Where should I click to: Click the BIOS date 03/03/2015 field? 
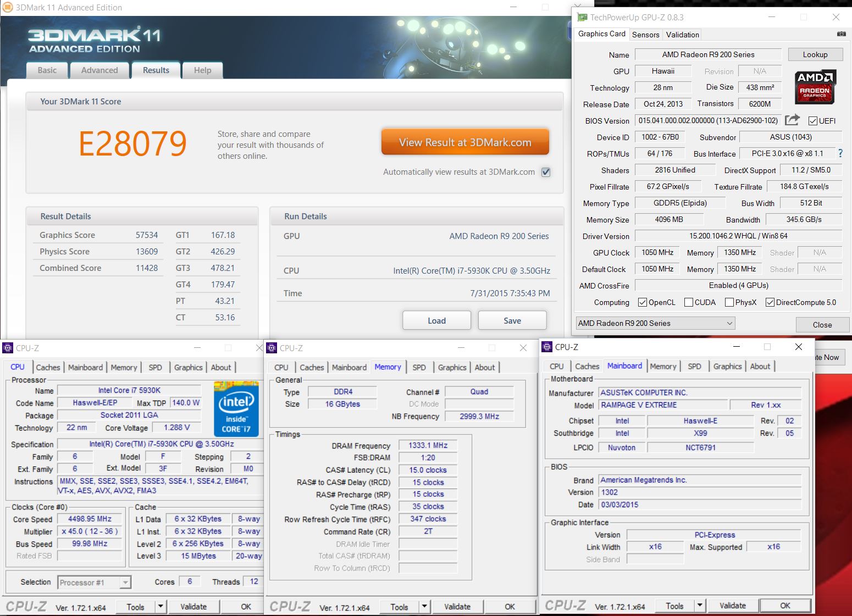tap(700, 504)
